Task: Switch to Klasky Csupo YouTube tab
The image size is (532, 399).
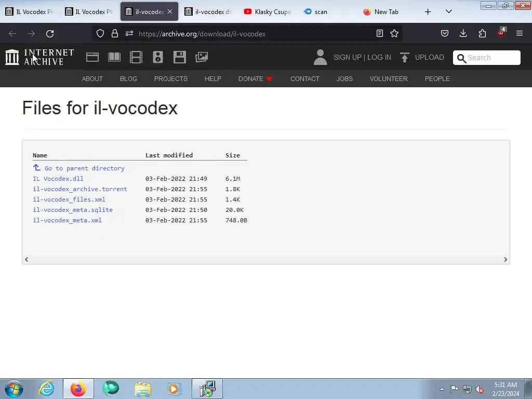Action: tap(269, 12)
